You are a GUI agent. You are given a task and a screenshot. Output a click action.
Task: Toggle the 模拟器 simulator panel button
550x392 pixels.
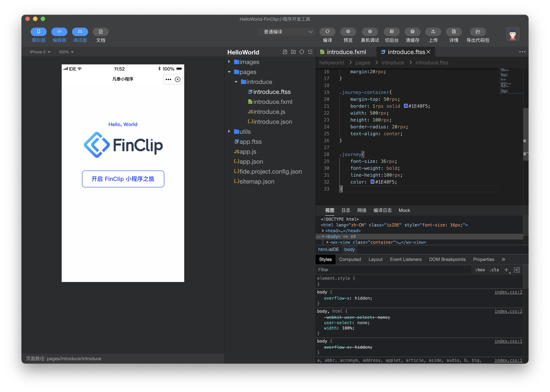pos(38,32)
